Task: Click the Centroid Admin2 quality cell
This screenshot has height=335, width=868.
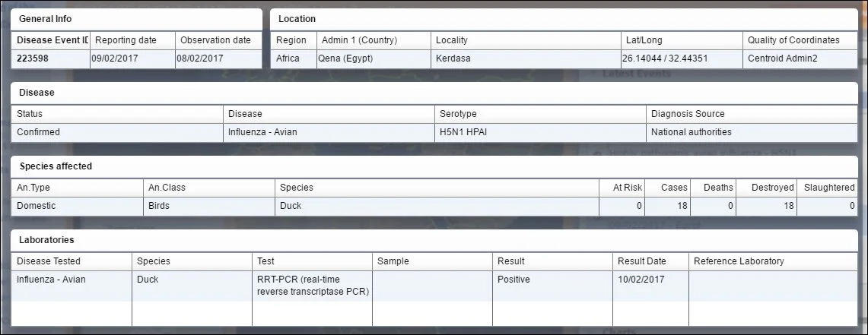Action: [800, 58]
